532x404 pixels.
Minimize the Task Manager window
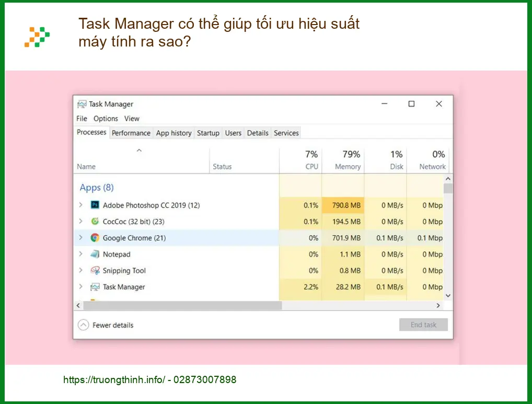point(385,103)
